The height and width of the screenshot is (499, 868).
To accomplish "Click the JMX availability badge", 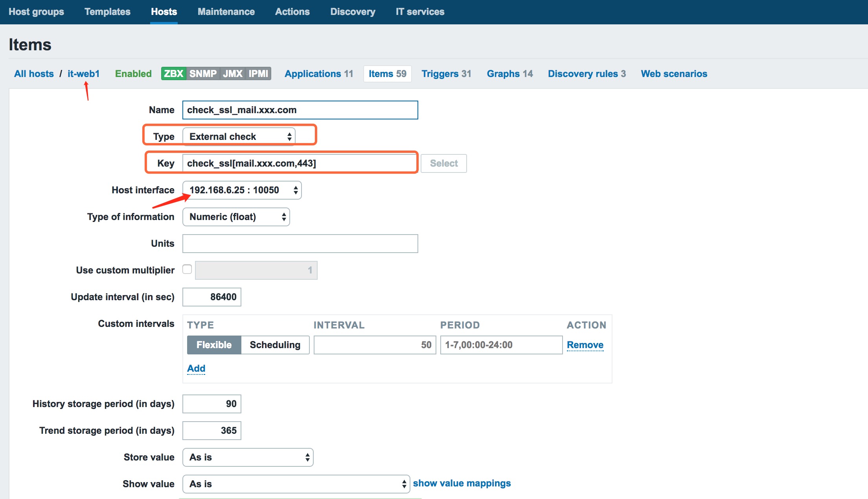I will [233, 73].
